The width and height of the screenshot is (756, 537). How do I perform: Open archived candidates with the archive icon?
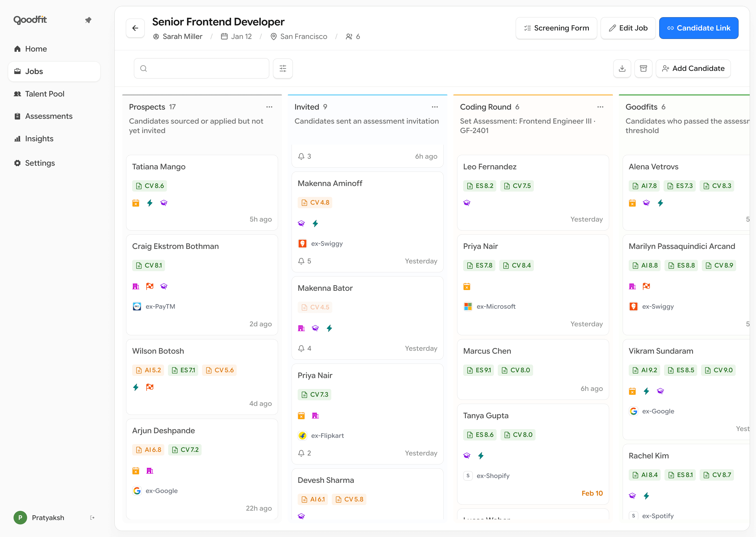pyautogui.click(x=643, y=68)
